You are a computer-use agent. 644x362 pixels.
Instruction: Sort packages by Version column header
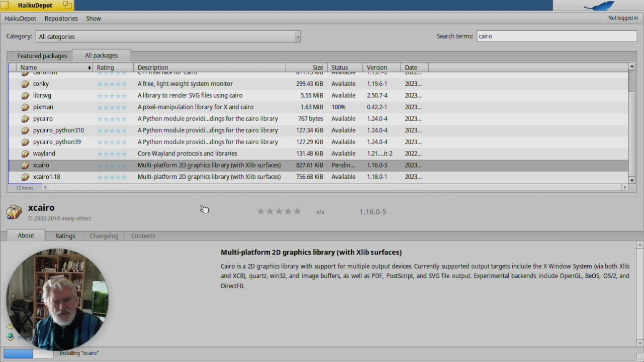click(381, 67)
